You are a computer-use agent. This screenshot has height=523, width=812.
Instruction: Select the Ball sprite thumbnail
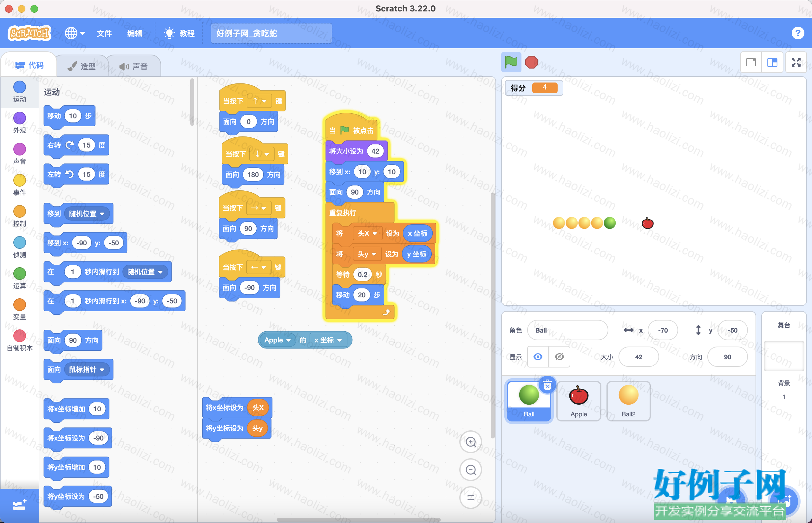pyautogui.click(x=529, y=401)
